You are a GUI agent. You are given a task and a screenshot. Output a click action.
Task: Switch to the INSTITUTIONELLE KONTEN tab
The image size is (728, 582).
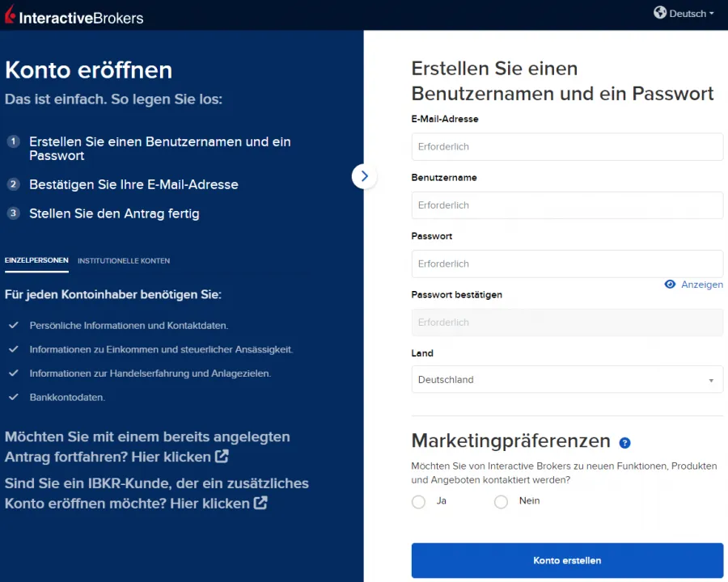point(123,260)
